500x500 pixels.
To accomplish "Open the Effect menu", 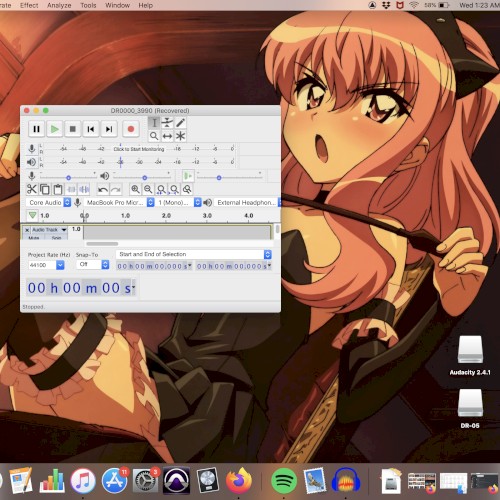I will tap(29, 5).
